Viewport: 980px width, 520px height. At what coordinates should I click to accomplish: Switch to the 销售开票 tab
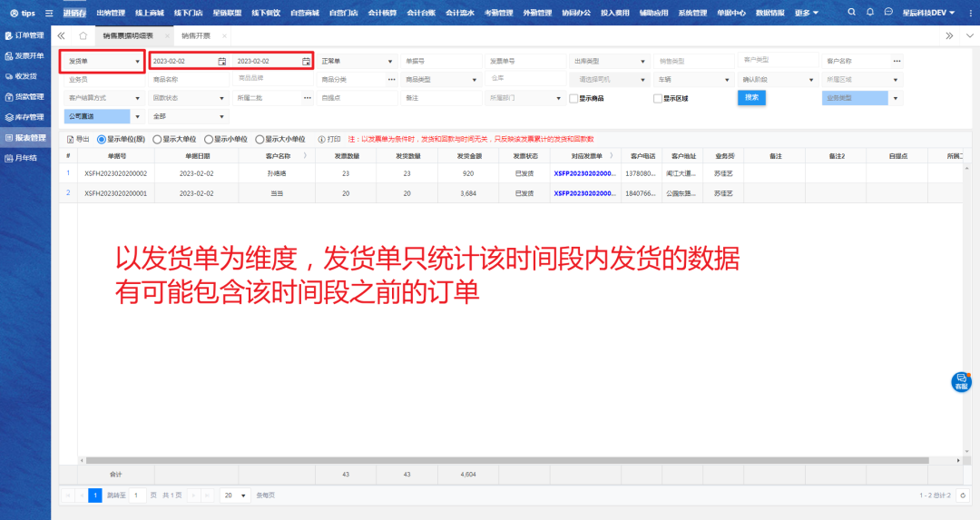pyautogui.click(x=195, y=35)
